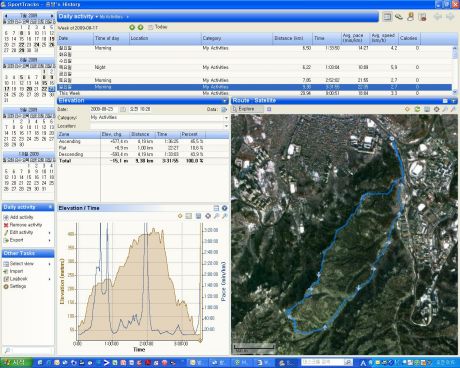Image resolution: width=460 pixels, height=368 pixels.
Task: Collapse the Daily activity sidebar panel
Action: point(50,207)
